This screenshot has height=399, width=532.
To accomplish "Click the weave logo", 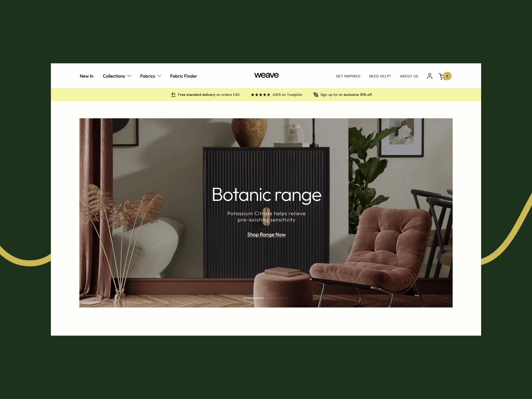I will tap(266, 75).
